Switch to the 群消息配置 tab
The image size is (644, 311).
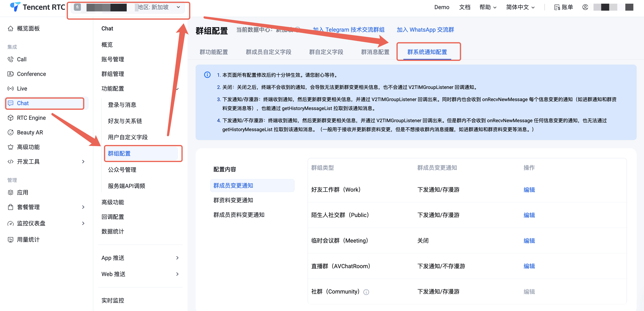point(375,52)
